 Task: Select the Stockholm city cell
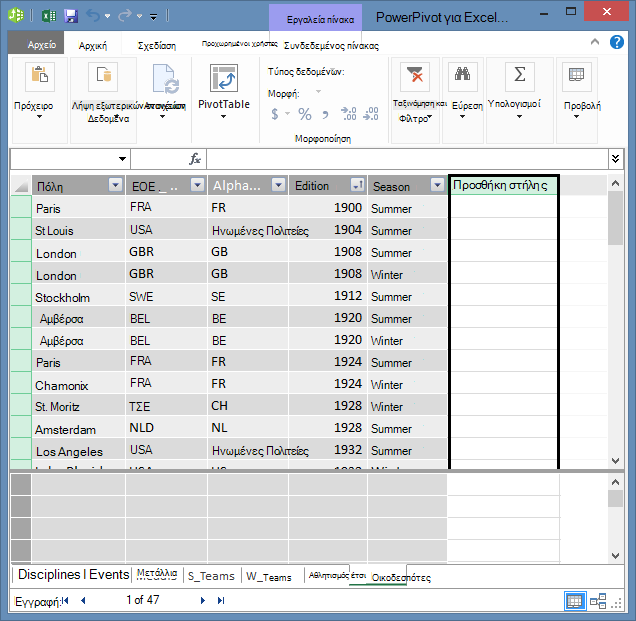79,297
